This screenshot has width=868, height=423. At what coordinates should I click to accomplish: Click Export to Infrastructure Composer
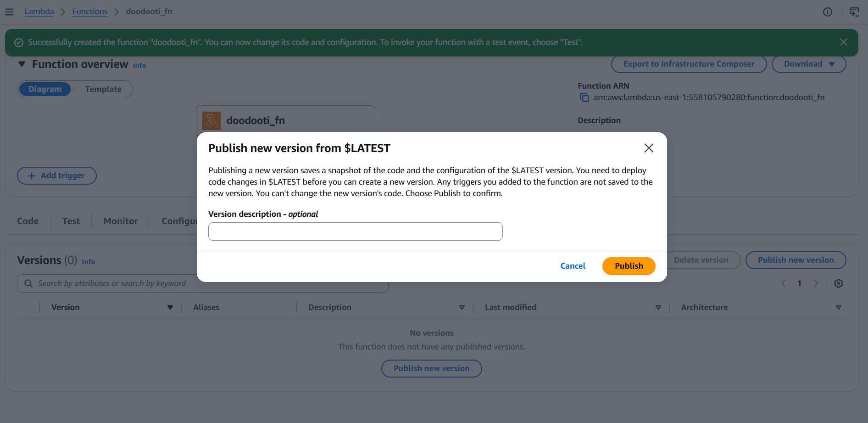[x=689, y=64]
